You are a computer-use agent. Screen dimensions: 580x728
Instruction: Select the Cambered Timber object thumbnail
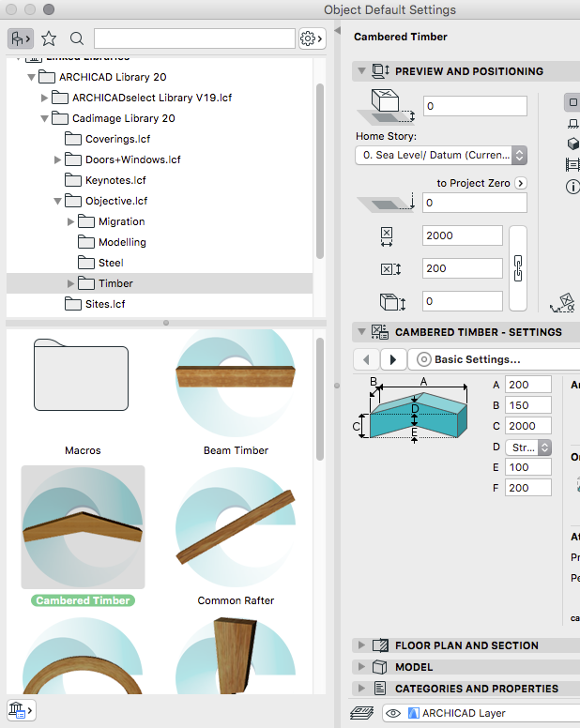[x=83, y=527]
